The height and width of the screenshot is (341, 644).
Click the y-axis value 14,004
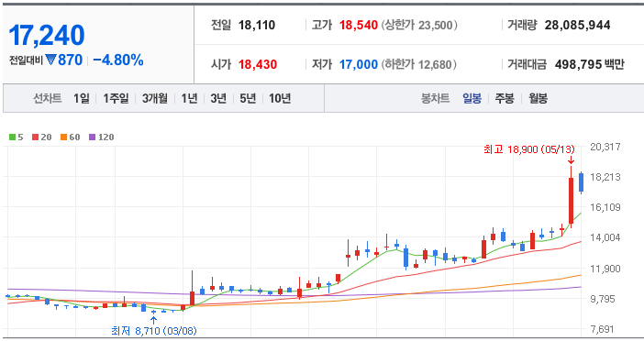point(605,237)
